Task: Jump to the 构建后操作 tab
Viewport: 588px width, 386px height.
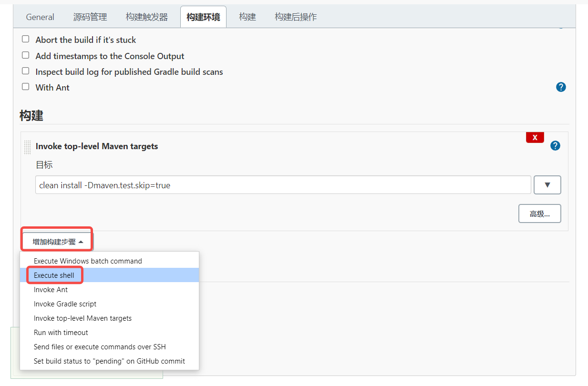Action: [x=296, y=17]
